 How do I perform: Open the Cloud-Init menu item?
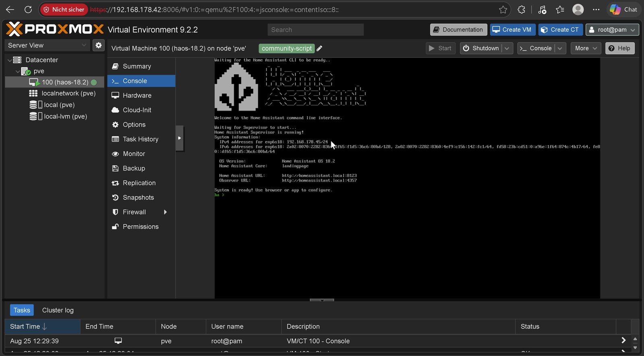141,110
